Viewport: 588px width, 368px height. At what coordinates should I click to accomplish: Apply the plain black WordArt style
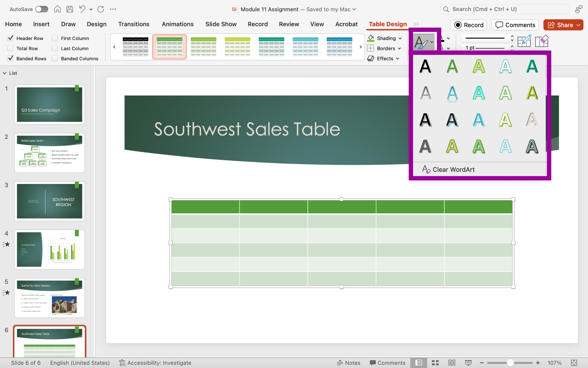pos(425,66)
